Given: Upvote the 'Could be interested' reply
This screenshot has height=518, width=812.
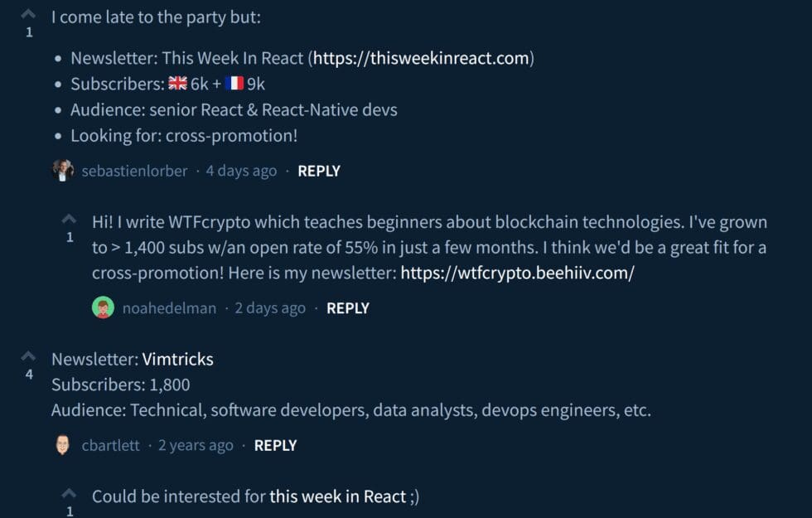Looking at the screenshot, I should pyautogui.click(x=70, y=494).
